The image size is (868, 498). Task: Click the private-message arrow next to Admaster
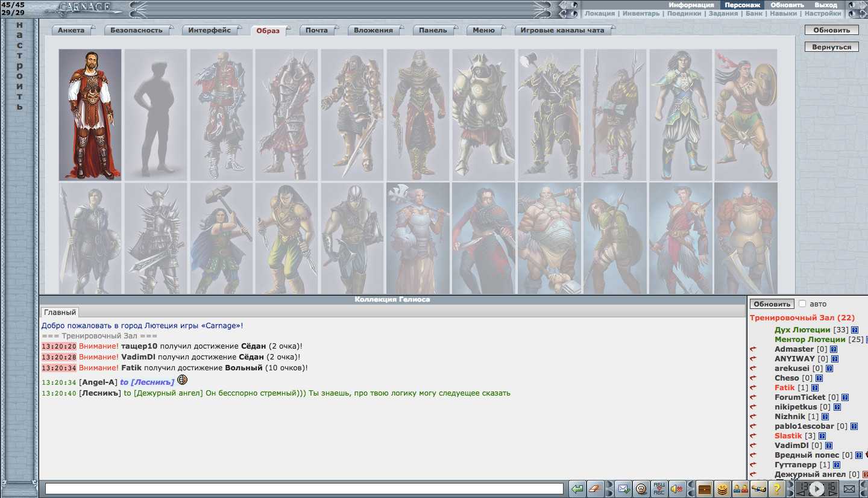752,349
